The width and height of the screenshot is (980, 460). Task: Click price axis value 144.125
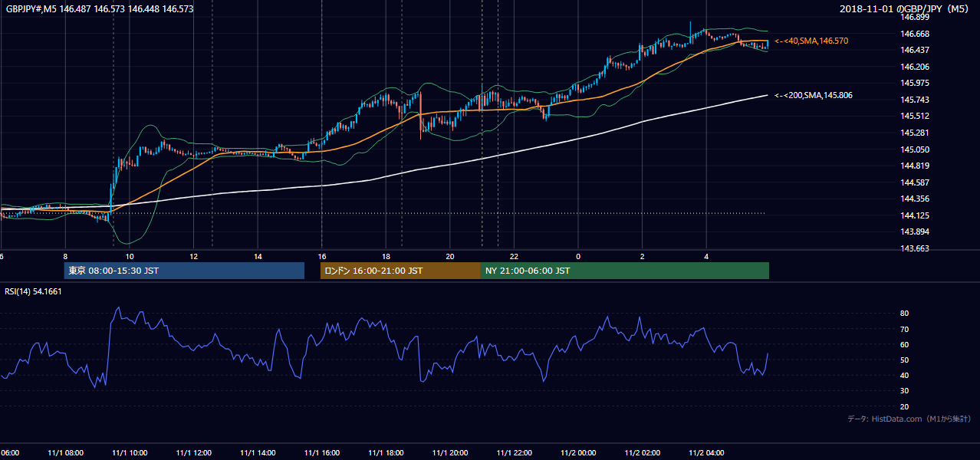914,215
